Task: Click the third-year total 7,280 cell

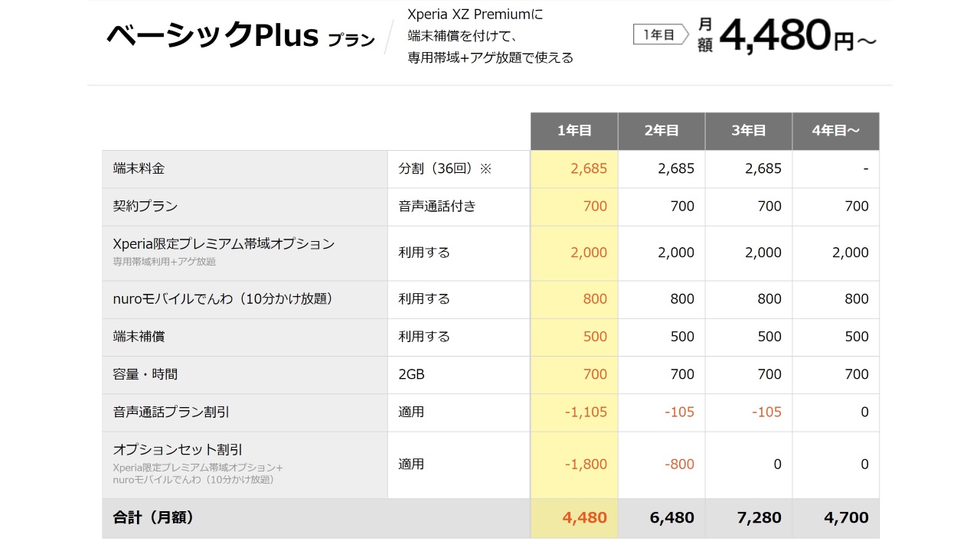Action: pos(759,517)
